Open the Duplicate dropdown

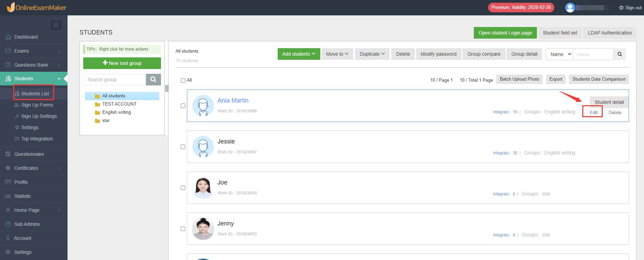point(372,54)
